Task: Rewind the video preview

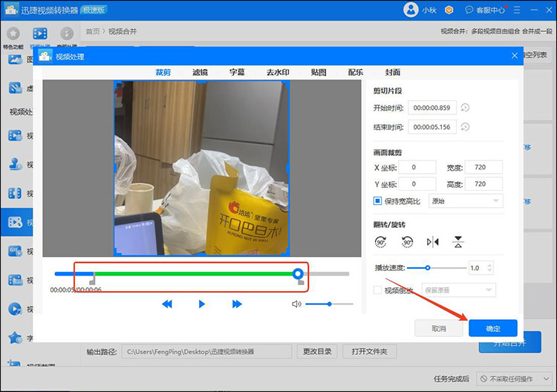Action: click(x=167, y=304)
